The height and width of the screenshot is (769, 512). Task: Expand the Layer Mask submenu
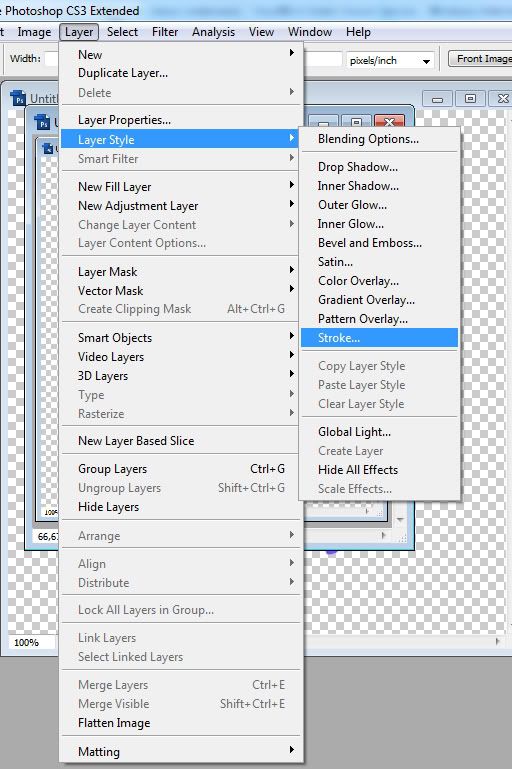click(180, 271)
